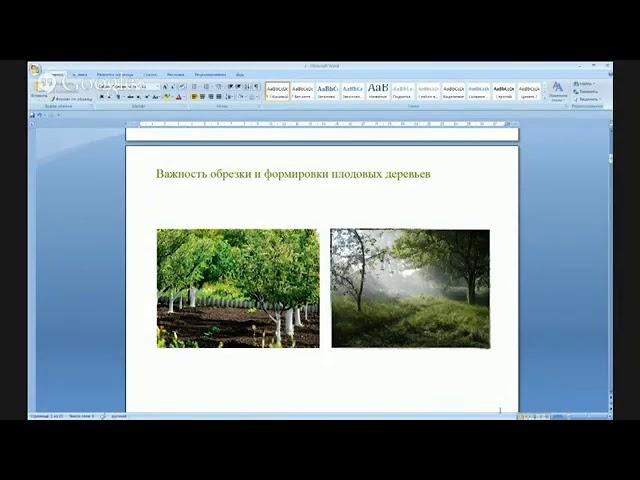Apply the Intense Emphasis style
Image resolution: width=640 pixels, height=480 pixels.
[478, 91]
